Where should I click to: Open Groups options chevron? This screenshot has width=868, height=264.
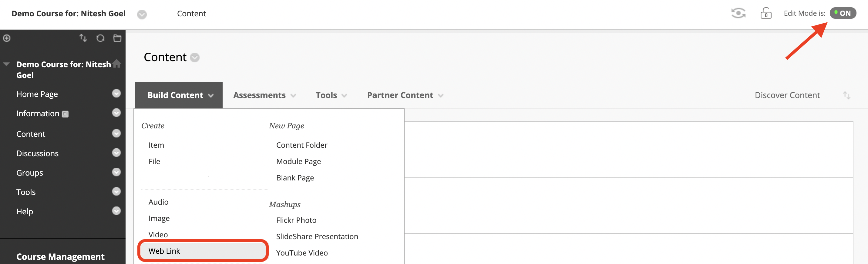pos(116,172)
